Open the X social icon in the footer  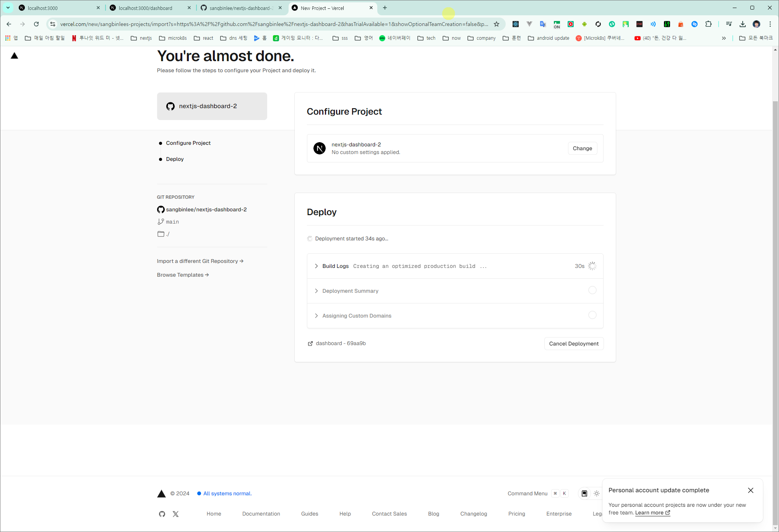(x=175, y=514)
